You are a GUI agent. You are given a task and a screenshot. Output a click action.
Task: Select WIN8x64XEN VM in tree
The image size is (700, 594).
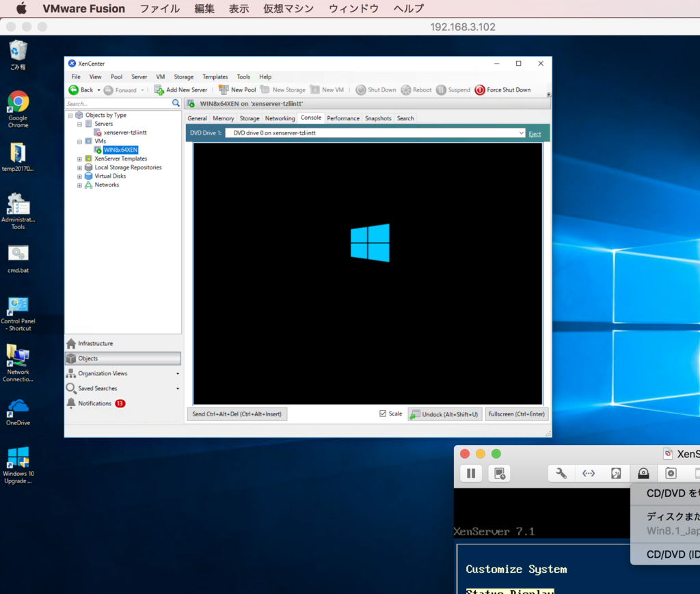pos(120,150)
